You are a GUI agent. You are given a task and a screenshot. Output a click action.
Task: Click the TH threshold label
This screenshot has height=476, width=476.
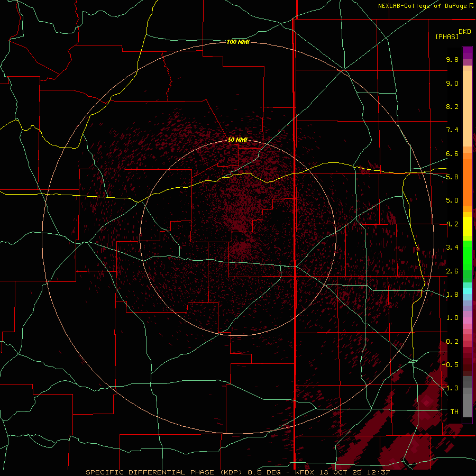[x=454, y=411]
